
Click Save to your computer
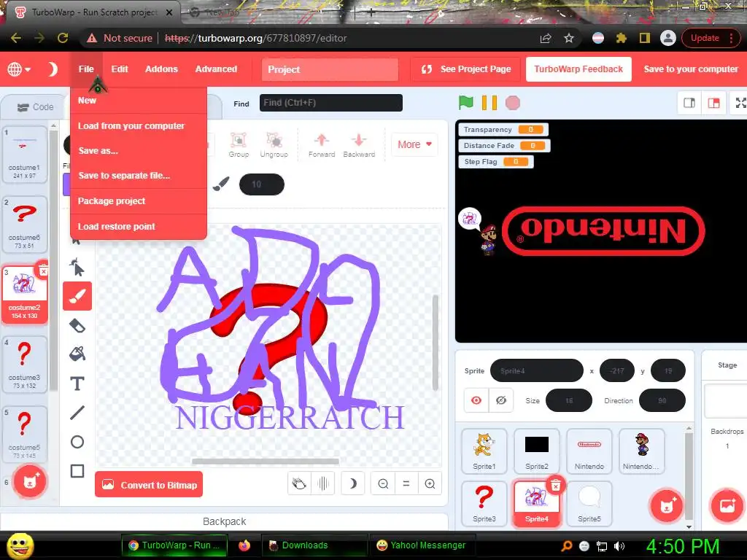tap(691, 69)
